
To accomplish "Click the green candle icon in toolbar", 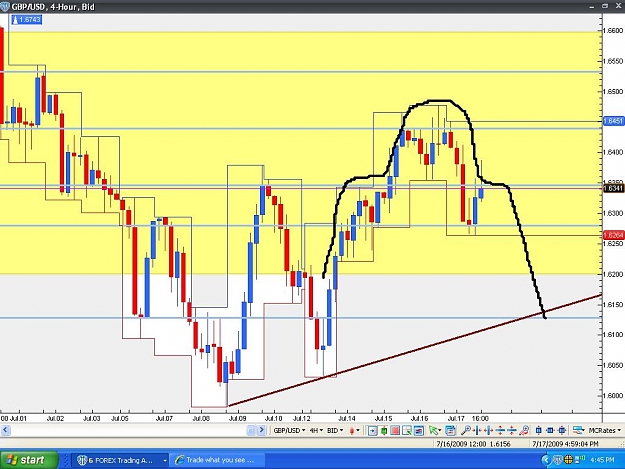I will point(384,430).
